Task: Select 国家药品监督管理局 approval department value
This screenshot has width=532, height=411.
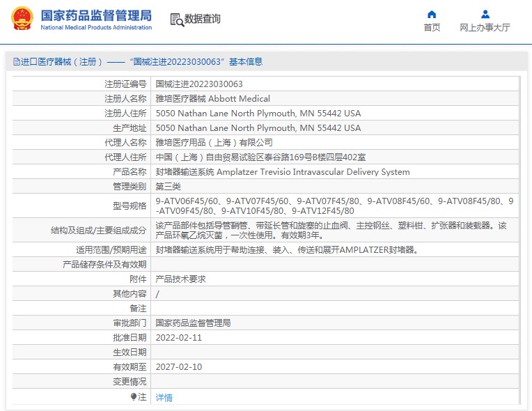Action: [193, 323]
